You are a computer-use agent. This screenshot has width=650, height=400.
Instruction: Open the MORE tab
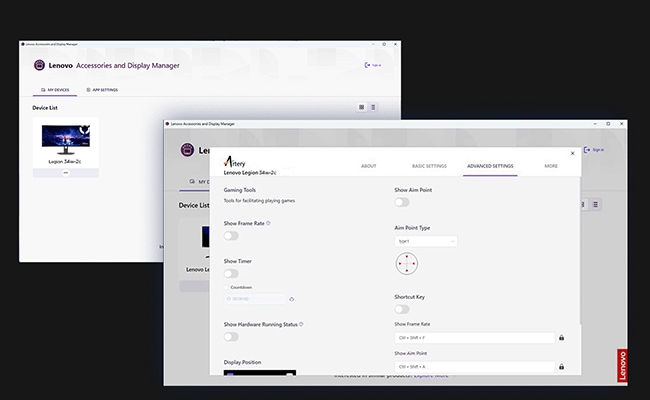[x=551, y=166]
